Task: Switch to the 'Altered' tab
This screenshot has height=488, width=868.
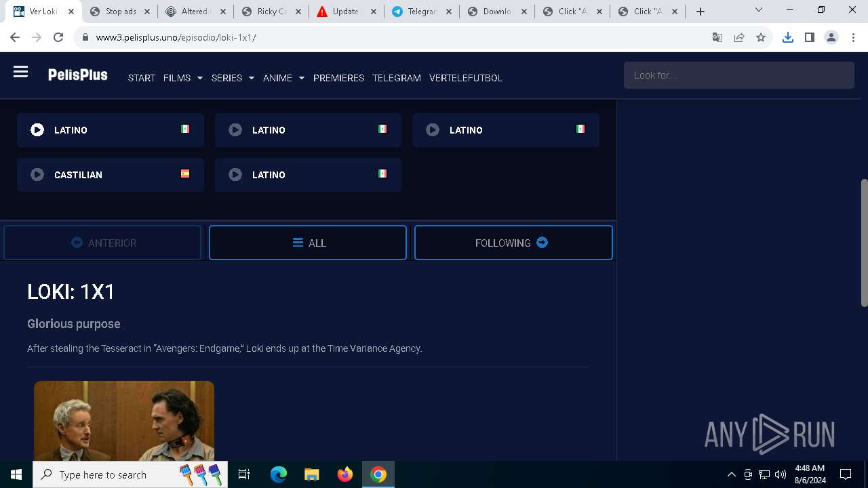Action: tap(196, 12)
